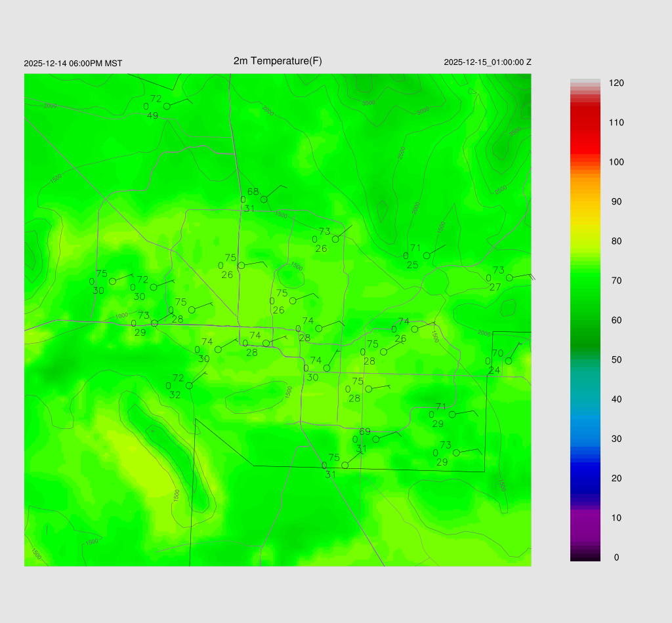The image size is (672, 623).
Task: Click the 0 label below the color bar
Action: 616,557
